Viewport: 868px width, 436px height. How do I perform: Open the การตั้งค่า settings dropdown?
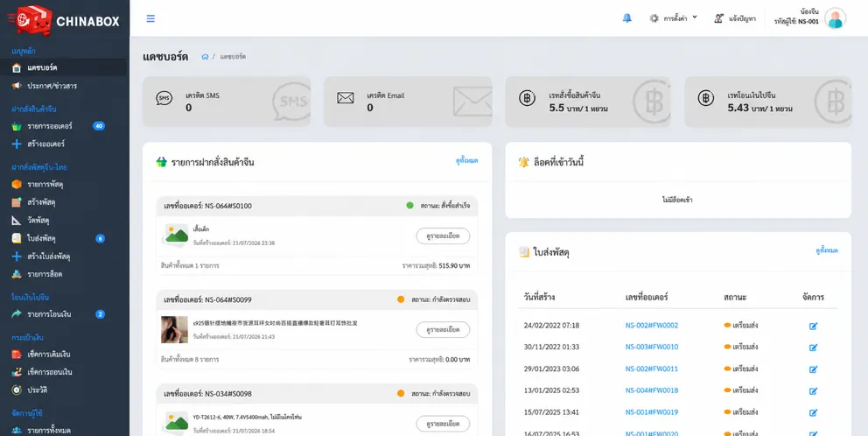(673, 18)
